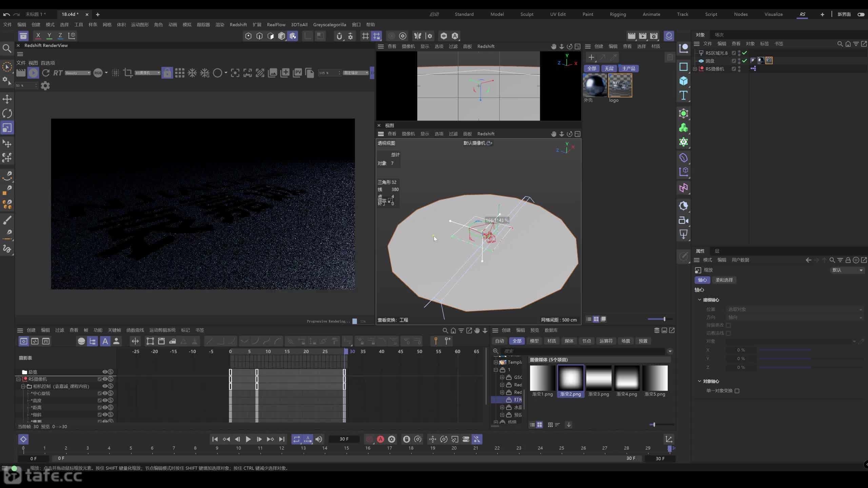Open the Redshift menu in menu bar

tap(238, 24)
